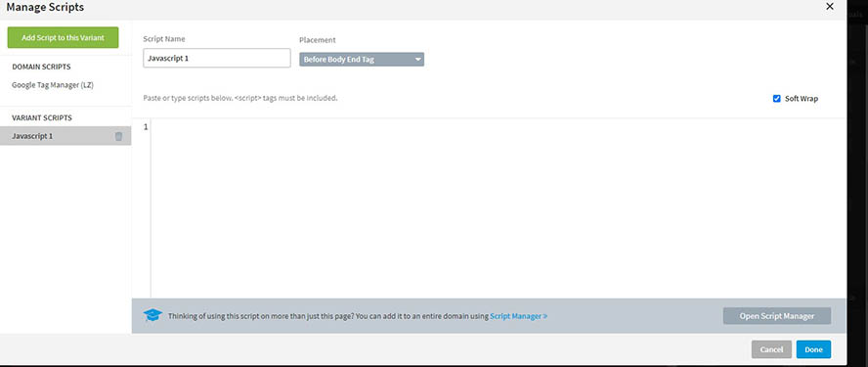The width and height of the screenshot is (868, 367).
Task: Click the Script Name input field
Action: point(216,58)
